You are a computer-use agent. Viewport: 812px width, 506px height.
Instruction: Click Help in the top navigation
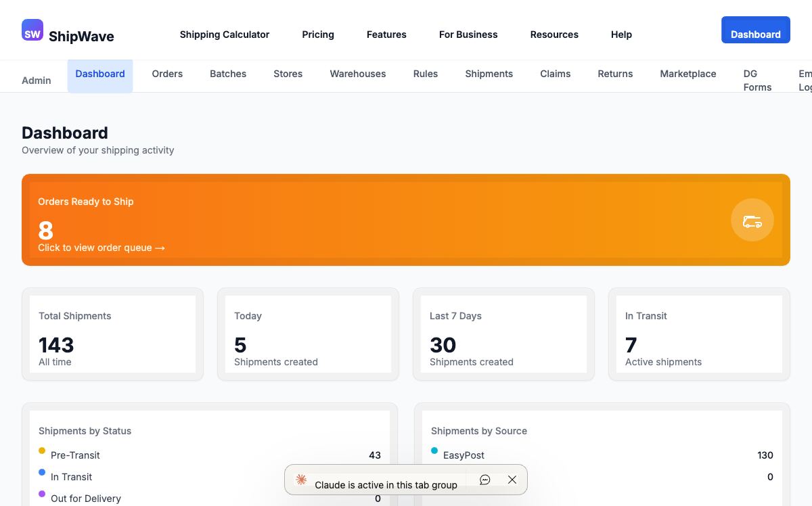point(621,34)
